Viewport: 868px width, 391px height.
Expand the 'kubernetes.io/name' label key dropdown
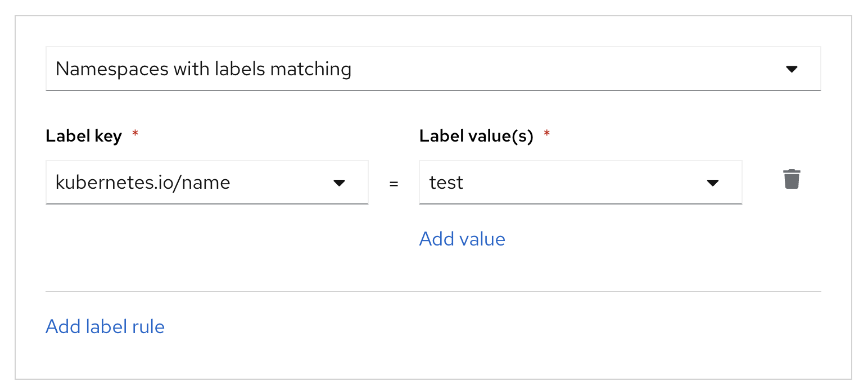click(207, 183)
